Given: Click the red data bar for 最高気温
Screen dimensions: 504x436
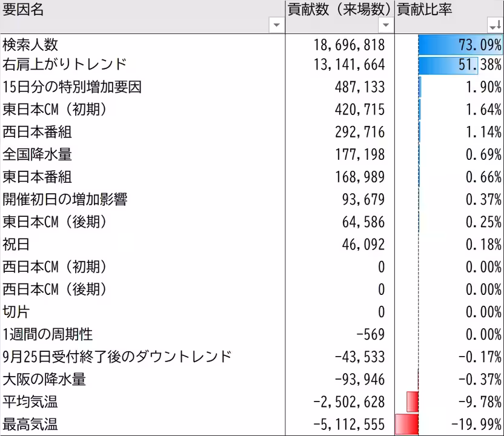Looking at the screenshot, I should click(406, 424).
